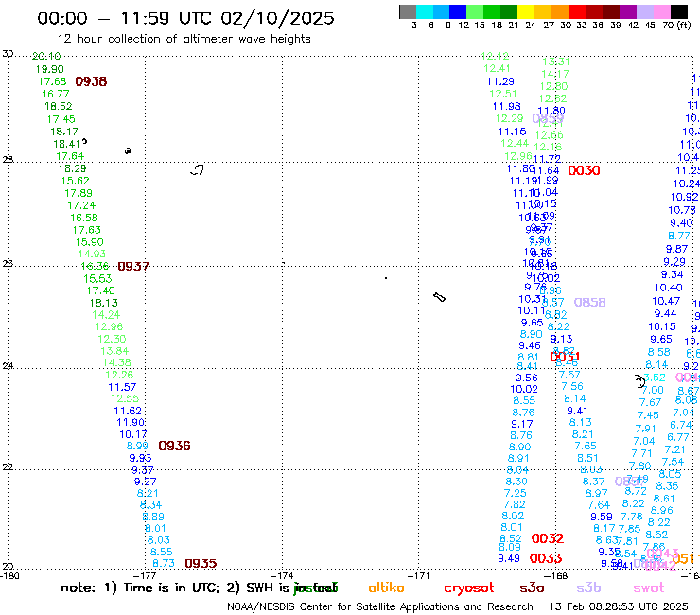This screenshot has width=700, height=615.
Task: Click the yellow 24 ft legend swatch
Action: click(x=526, y=11)
